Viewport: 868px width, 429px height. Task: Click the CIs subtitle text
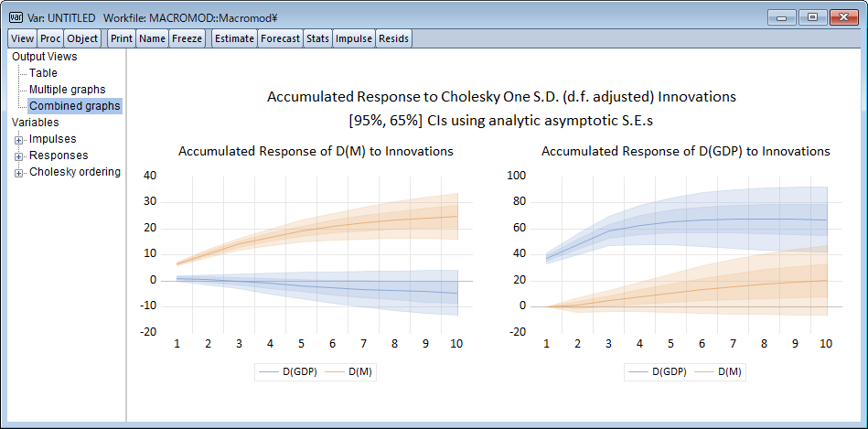pyautogui.click(x=501, y=122)
